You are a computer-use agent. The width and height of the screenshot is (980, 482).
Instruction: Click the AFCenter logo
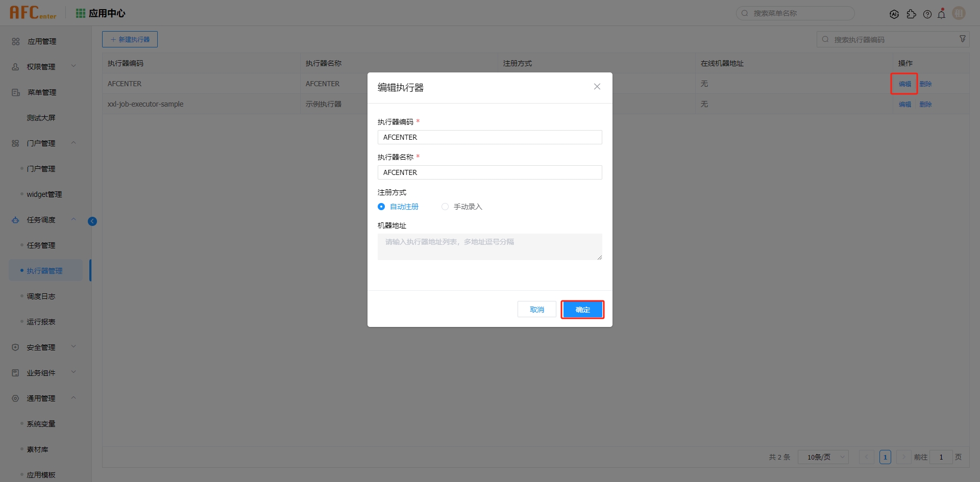[33, 13]
